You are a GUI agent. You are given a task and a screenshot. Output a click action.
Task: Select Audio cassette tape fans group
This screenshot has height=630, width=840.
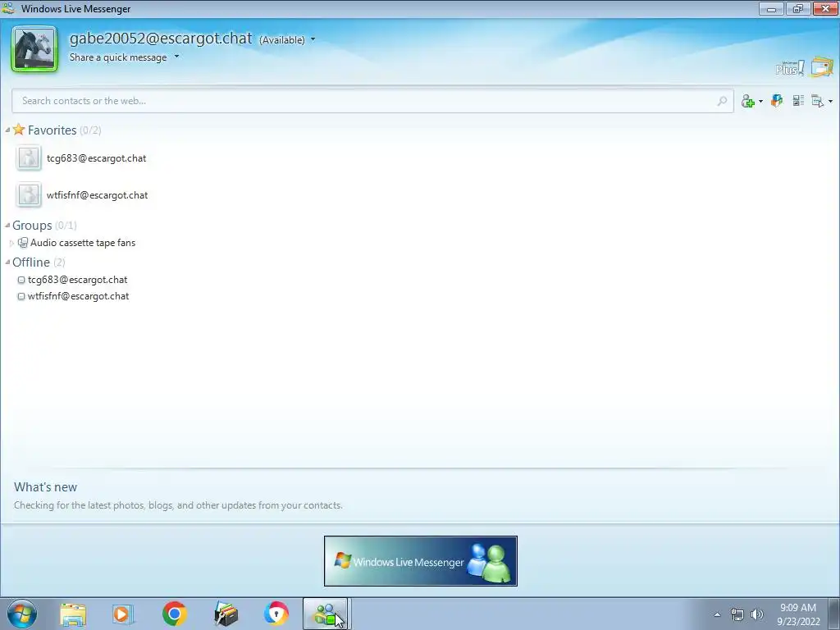[x=83, y=243]
